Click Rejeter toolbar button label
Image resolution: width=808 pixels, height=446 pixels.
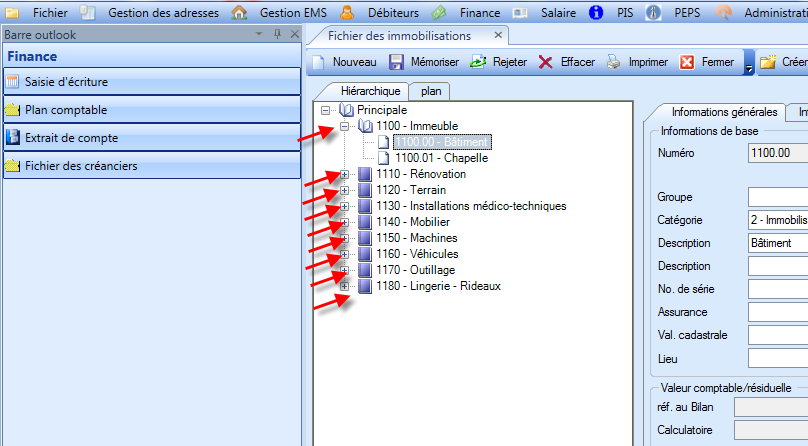click(510, 62)
